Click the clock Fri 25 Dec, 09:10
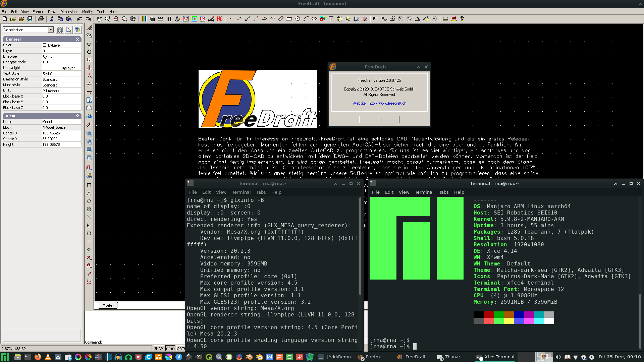Screen dimensions: 644x362 click(x=619, y=357)
